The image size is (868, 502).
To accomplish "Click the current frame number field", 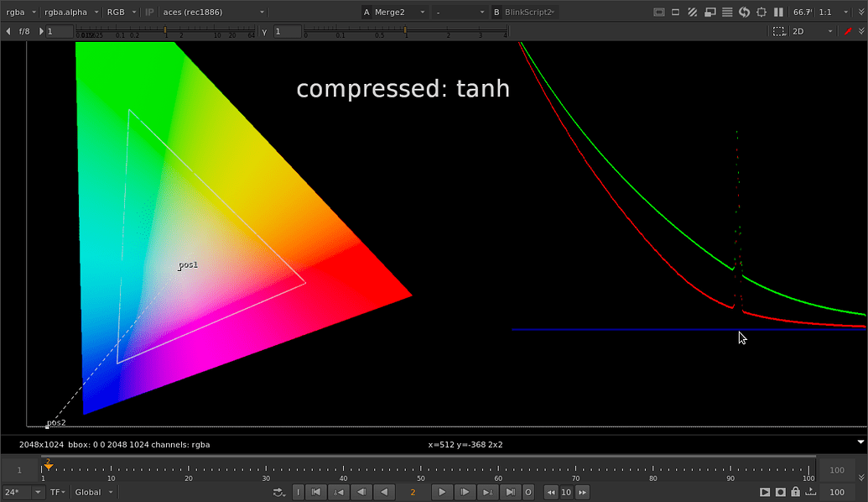I will pos(413,492).
